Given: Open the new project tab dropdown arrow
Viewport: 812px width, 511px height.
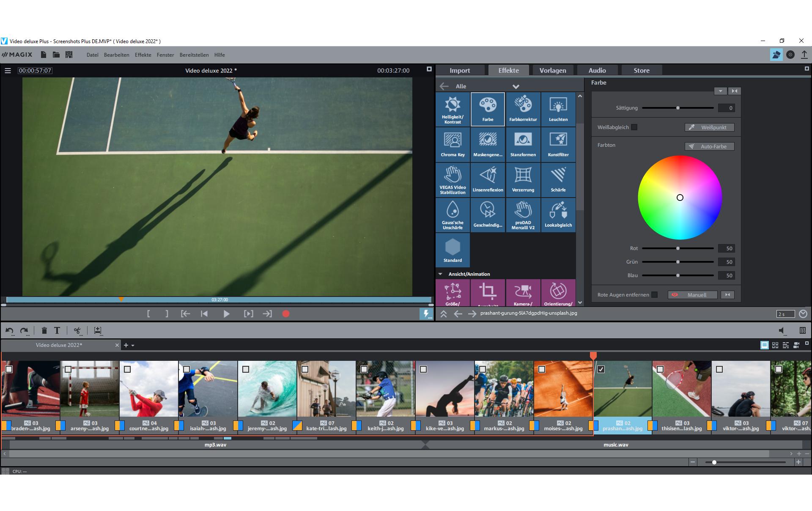Looking at the screenshot, I should 133,346.
